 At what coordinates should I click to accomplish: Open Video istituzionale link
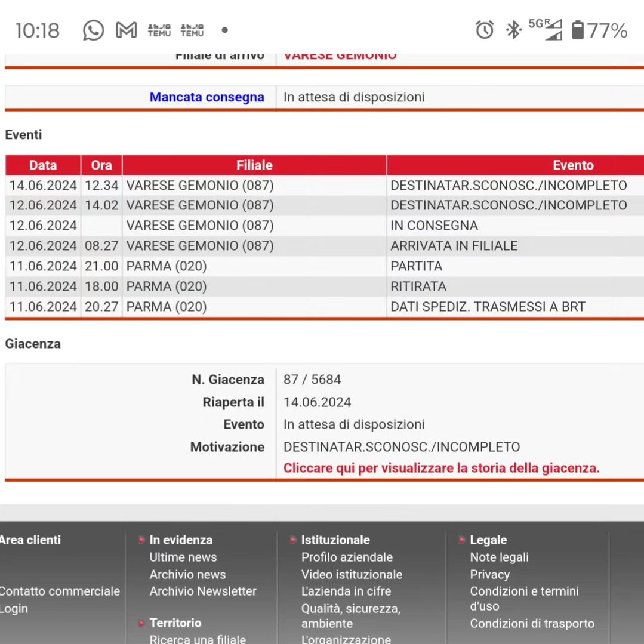(352, 575)
